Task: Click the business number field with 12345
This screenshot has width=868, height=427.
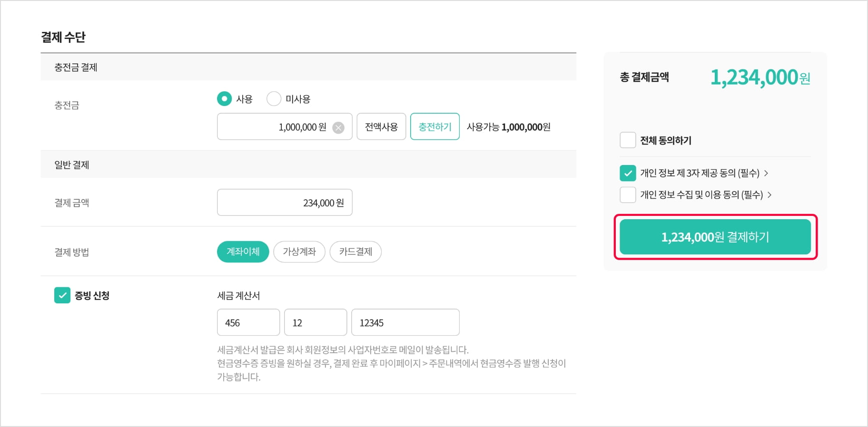Action: click(x=405, y=322)
